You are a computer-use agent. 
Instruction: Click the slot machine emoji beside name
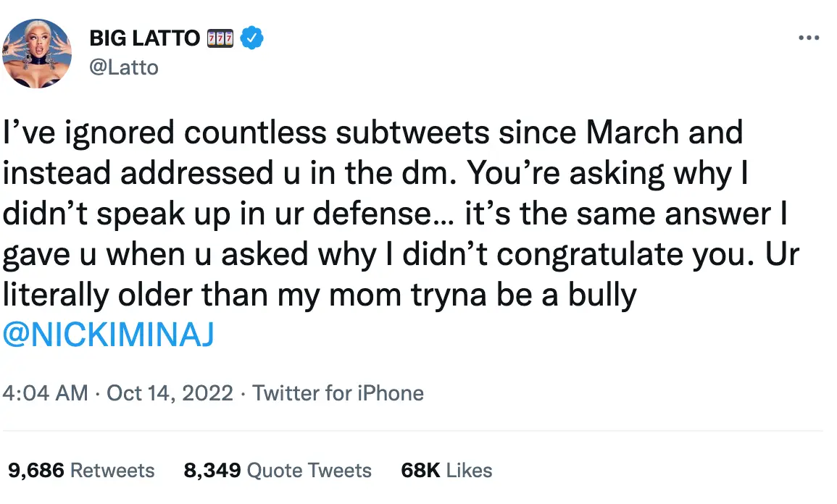pos(219,38)
